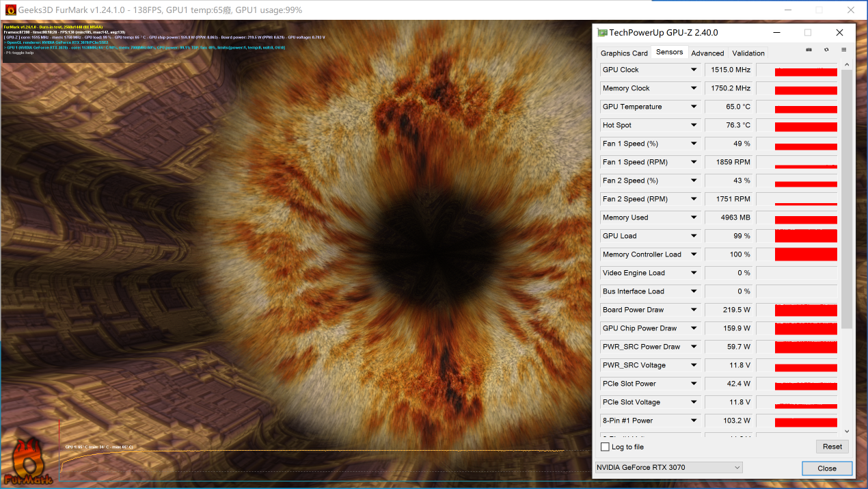Click the GPU-Z screenshot camera icon
The image size is (868, 489).
click(809, 50)
